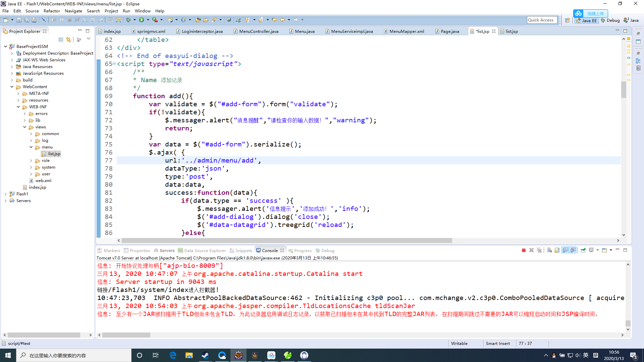Click the console horizontal scrollbar thumb
The width and height of the screenshot is (644, 362).
click(126, 335)
